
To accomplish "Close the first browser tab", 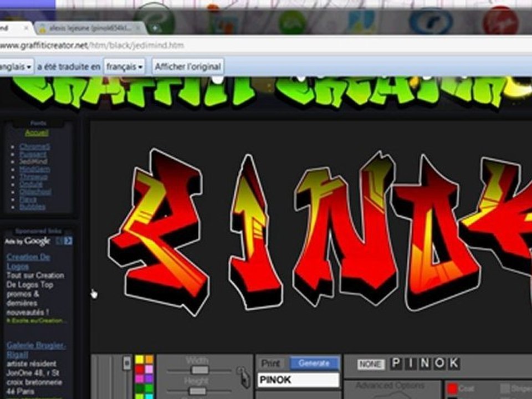I will 26,28.
